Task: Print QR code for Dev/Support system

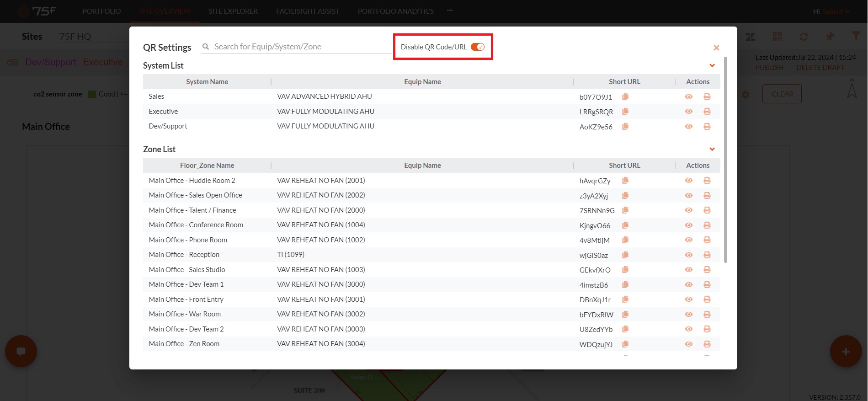Action: [707, 126]
